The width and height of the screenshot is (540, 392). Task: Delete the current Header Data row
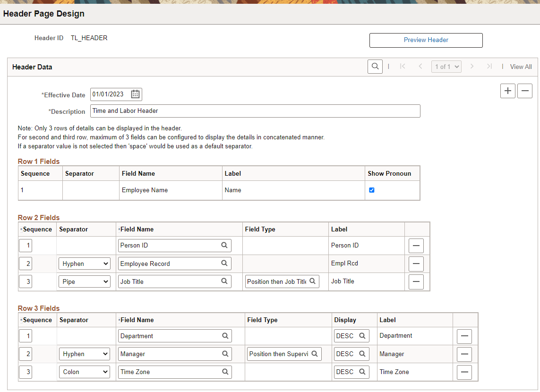click(x=525, y=91)
